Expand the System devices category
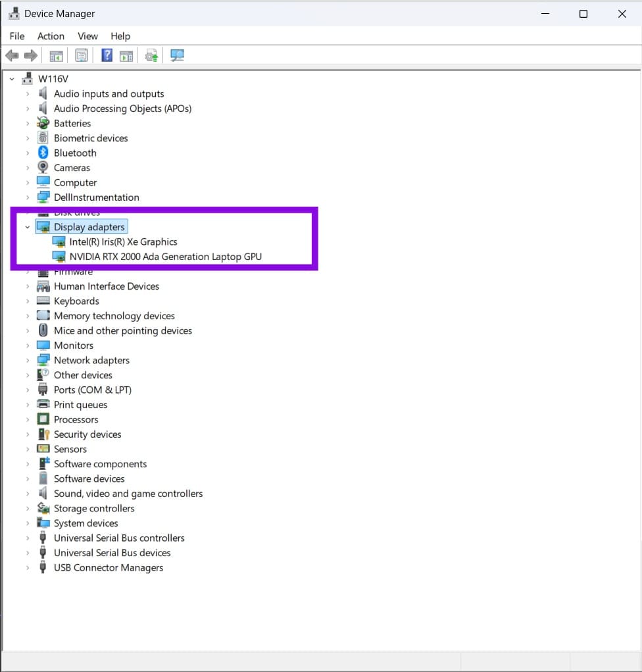642x672 pixels. [x=28, y=523]
